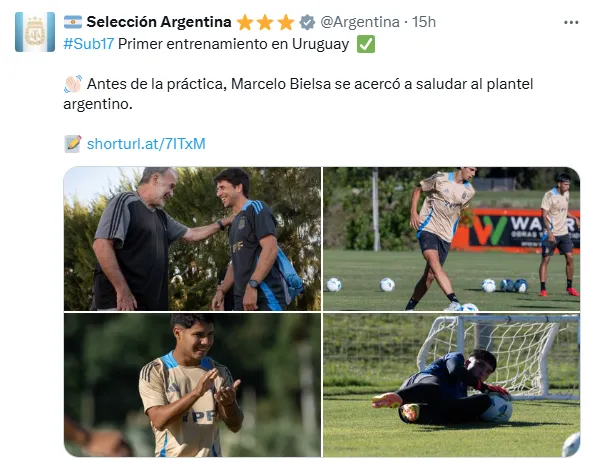Click the green check mark emoji

tap(366, 44)
